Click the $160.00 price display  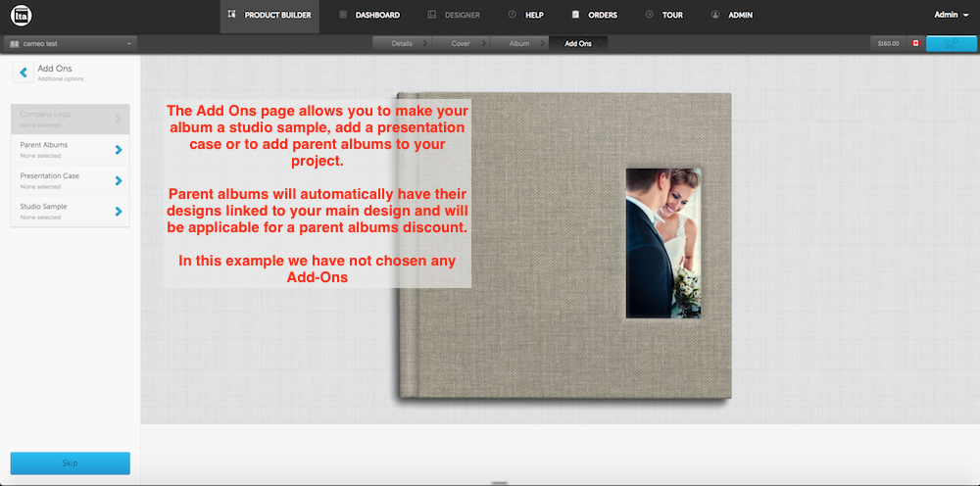[x=888, y=44]
